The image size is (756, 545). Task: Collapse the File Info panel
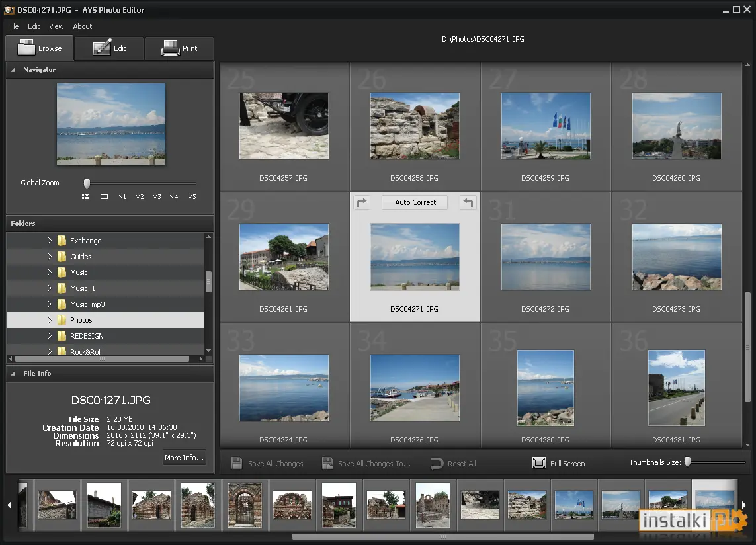13,373
